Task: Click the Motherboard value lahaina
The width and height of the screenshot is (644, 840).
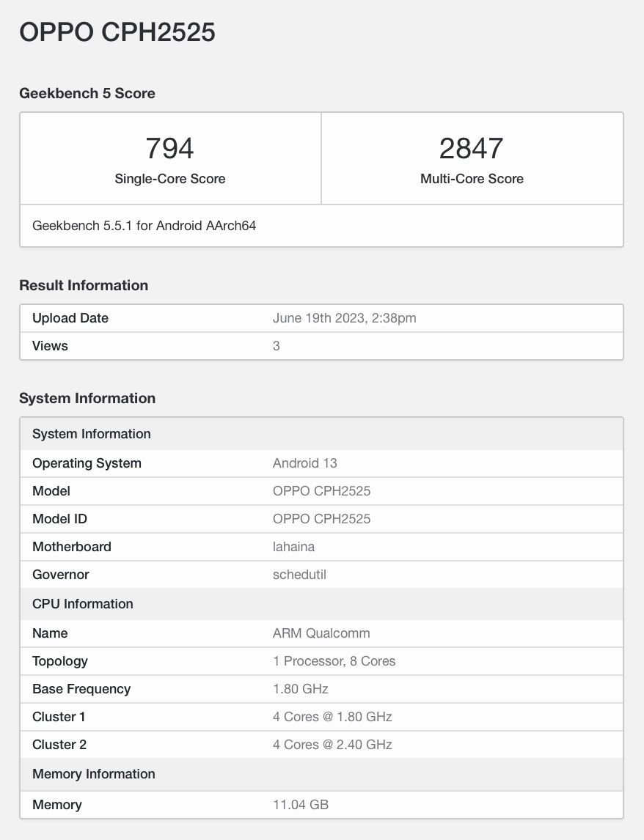Action: point(293,546)
